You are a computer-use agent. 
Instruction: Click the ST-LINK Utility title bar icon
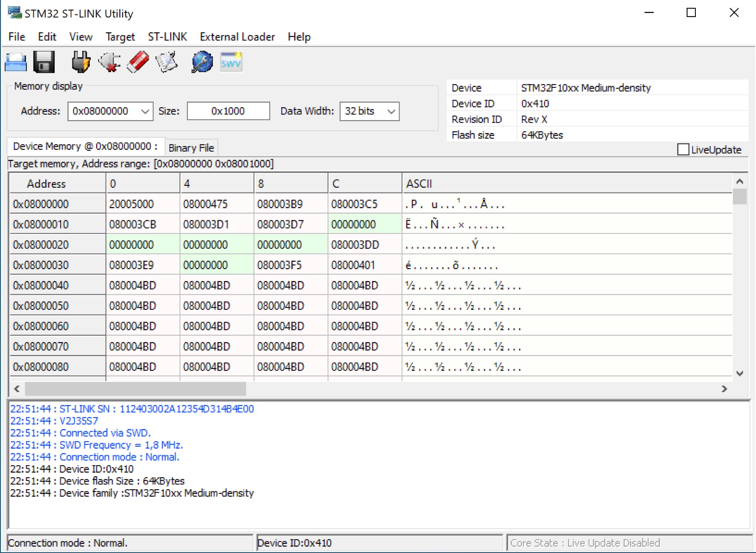click(15, 13)
